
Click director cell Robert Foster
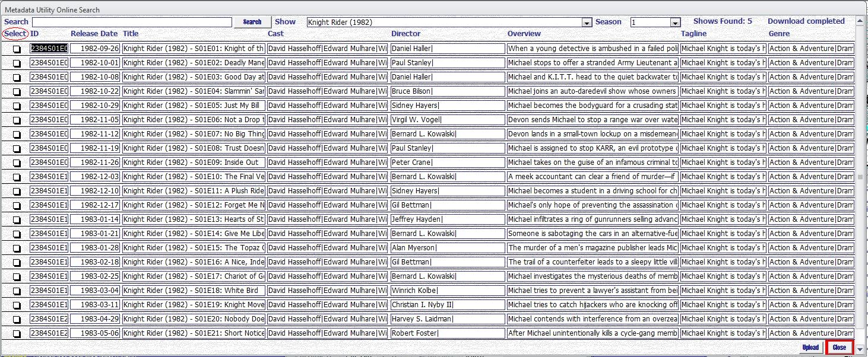click(x=447, y=333)
